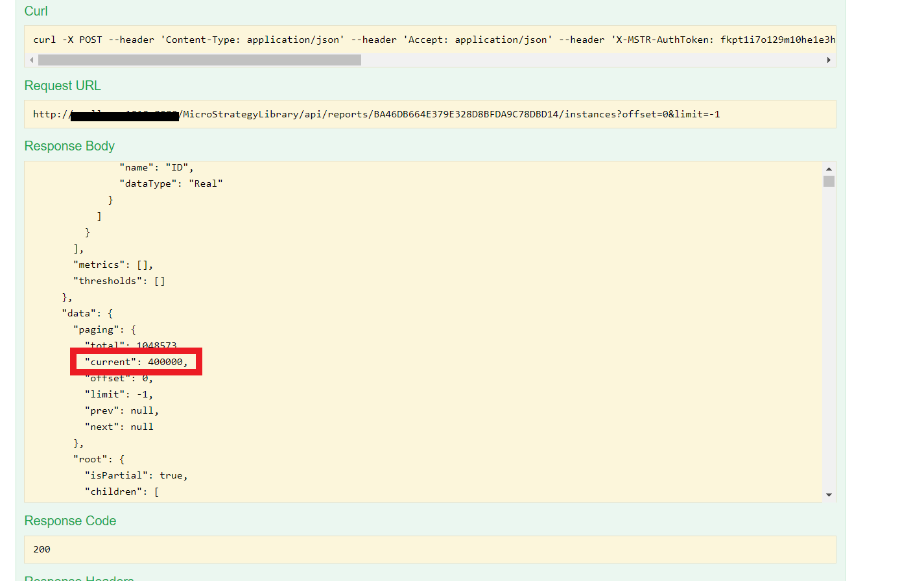Image resolution: width=924 pixels, height=581 pixels.
Task: Click the up arrow on Response Body scrollbar
Action: (829, 168)
